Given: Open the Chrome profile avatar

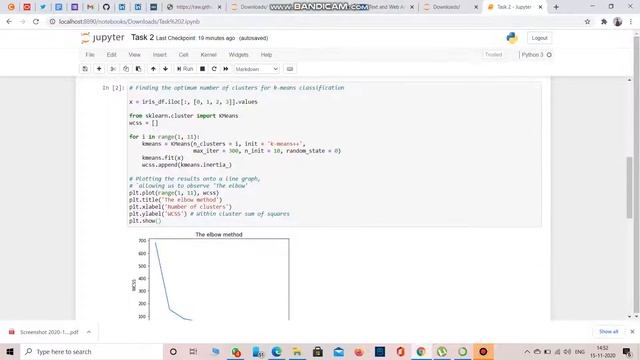Looking at the screenshot, I should 618,22.
